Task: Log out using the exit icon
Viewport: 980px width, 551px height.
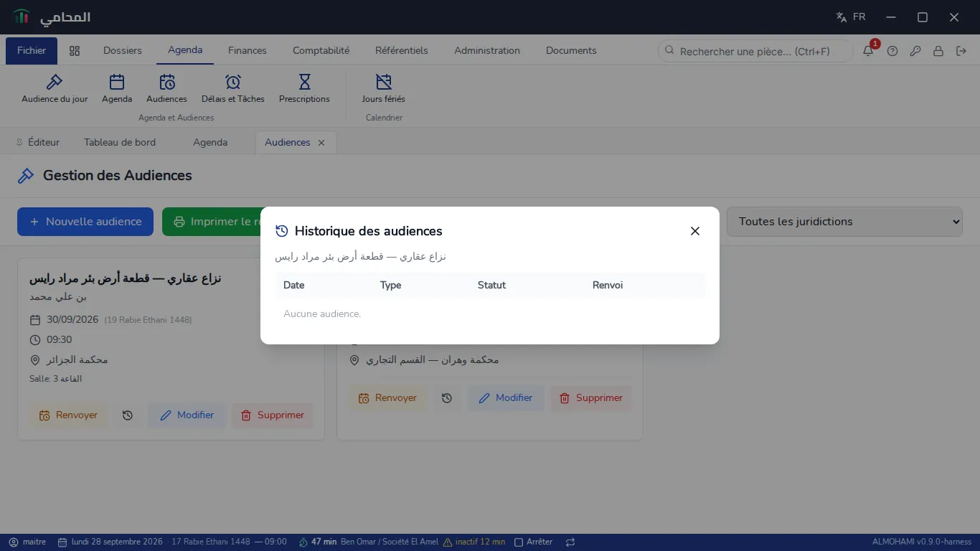Action: pyautogui.click(x=961, y=51)
